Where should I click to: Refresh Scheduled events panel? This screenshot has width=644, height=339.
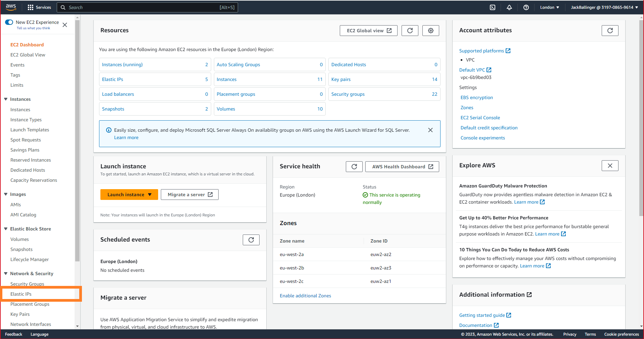coord(251,240)
